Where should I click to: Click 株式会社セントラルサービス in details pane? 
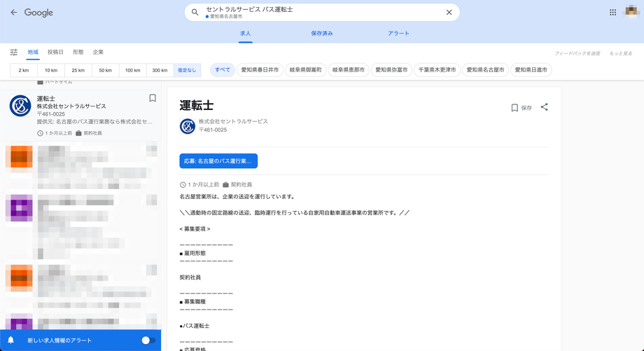click(x=233, y=121)
